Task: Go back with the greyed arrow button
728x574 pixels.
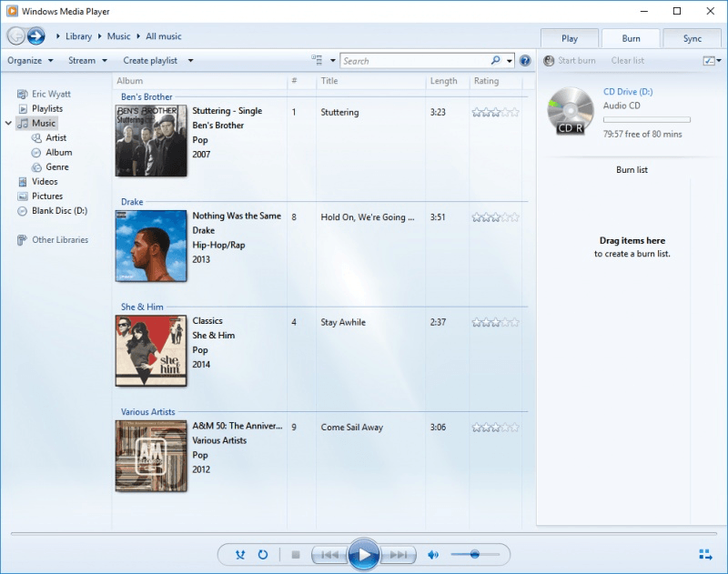Action: coord(16,36)
